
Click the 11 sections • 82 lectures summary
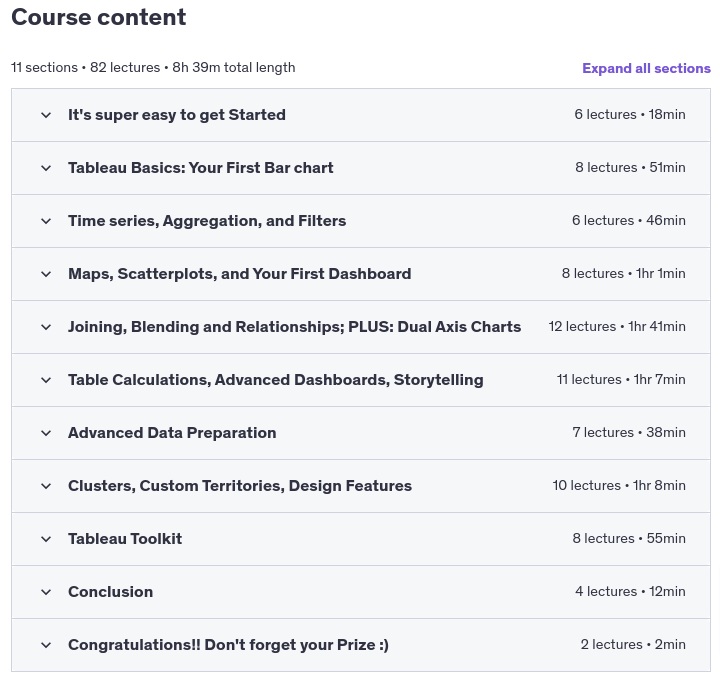click(x=153, y=68)
